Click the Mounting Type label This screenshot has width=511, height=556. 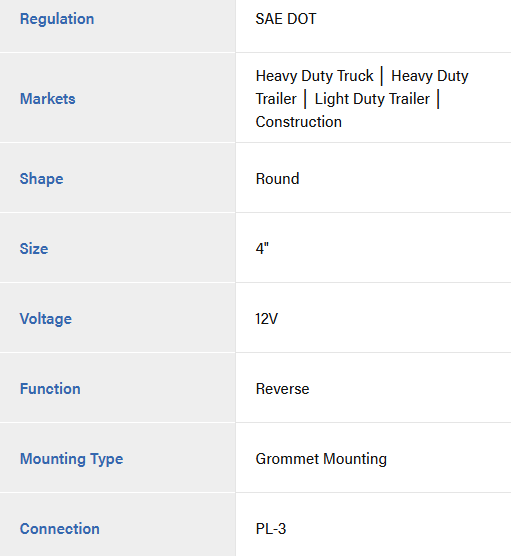pyautogui.click(x=71, y=459)
